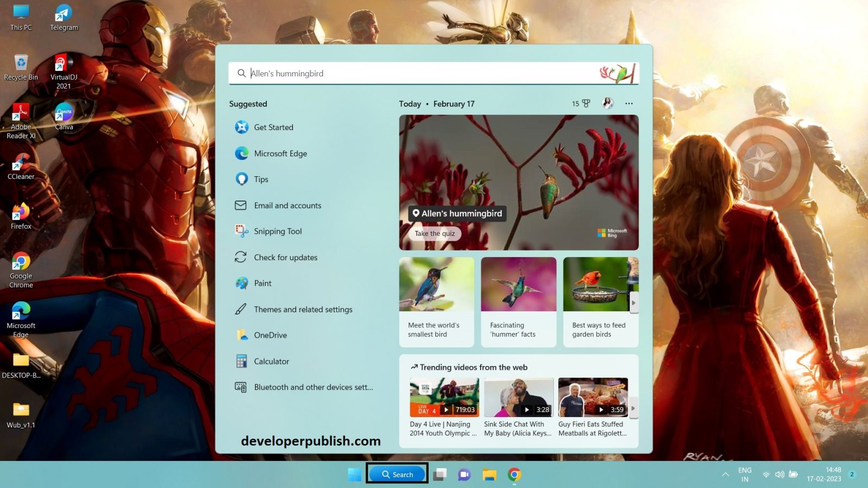This screenshot has width=868, height=488.
Task: Click the right arrow on the bird cards
Action: coord(635,302)
